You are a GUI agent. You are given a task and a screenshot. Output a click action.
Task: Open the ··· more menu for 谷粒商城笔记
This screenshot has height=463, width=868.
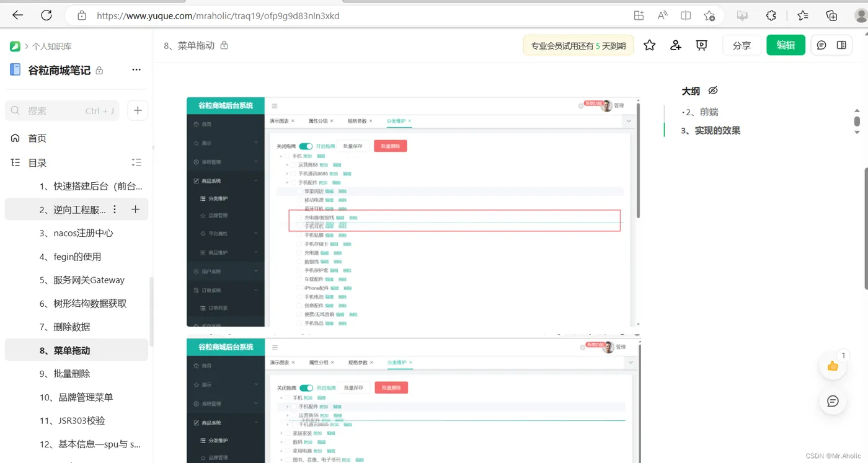tap(136, 70)
